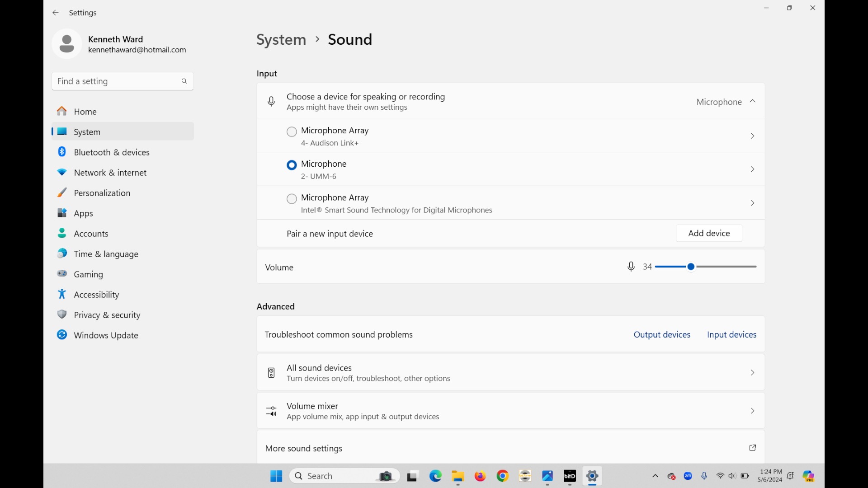Navigate to System breadcrumb link
This screenshot has width=868, height=488.
coord(281,40)
